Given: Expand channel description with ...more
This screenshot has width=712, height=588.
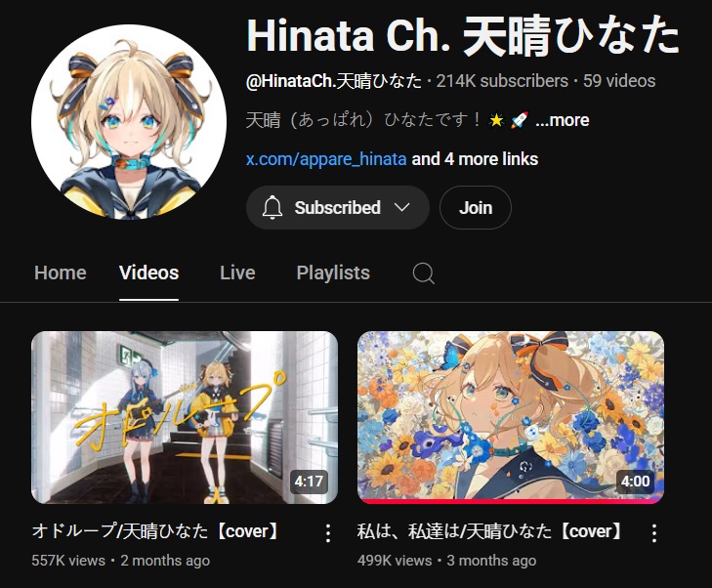Looking at the screenshot, I should pos(563,120).
